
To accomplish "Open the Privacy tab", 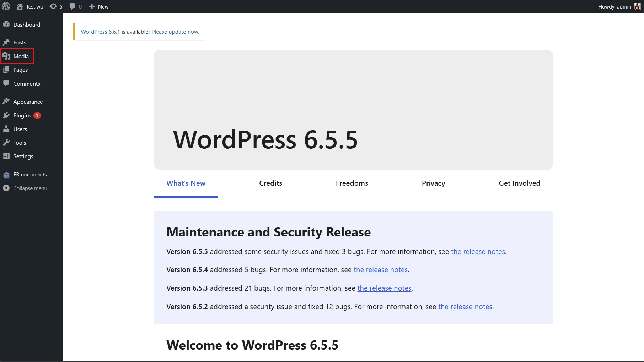I will click(433, 183).
